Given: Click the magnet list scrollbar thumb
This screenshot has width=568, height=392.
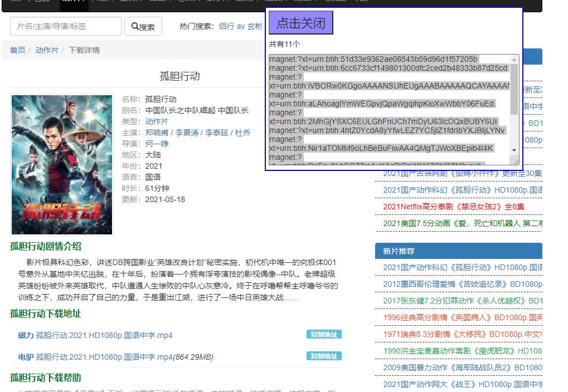Looking at the screenshot, I should 514,89.
